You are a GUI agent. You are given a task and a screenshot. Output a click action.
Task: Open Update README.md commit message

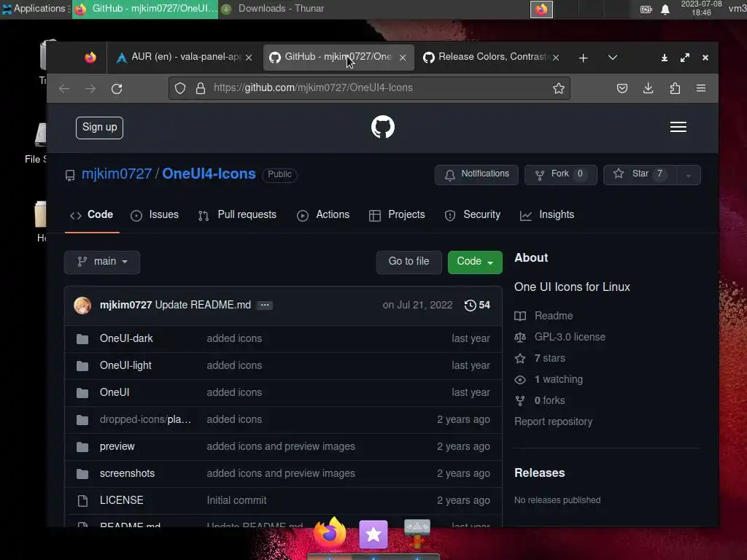tap(203, 306)
